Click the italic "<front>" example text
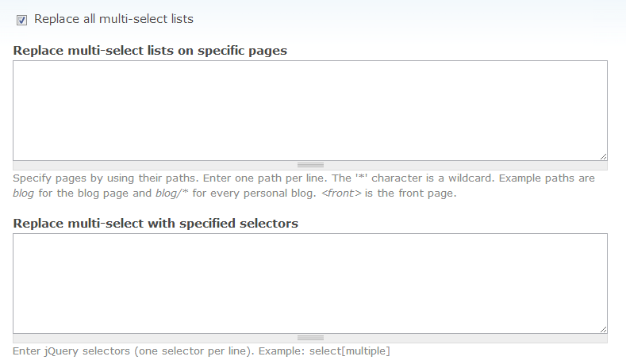This screenshot has width=626, height=364. coord(341,193)
